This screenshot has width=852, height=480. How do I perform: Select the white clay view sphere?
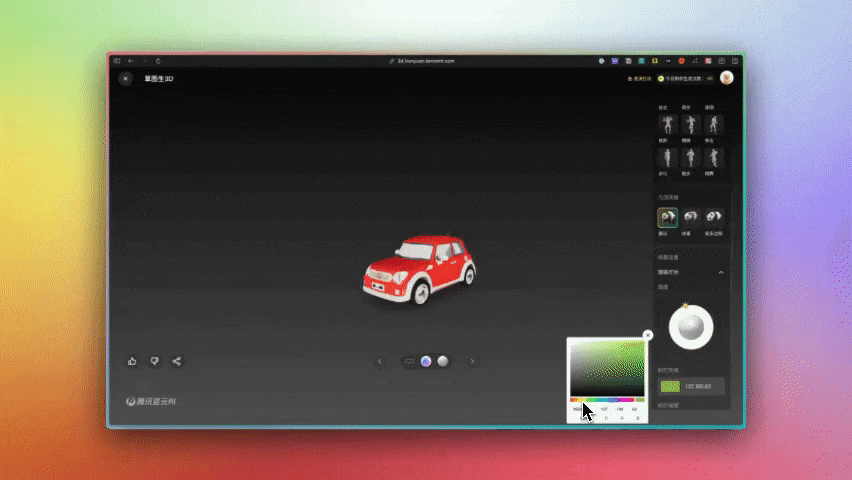443,361
